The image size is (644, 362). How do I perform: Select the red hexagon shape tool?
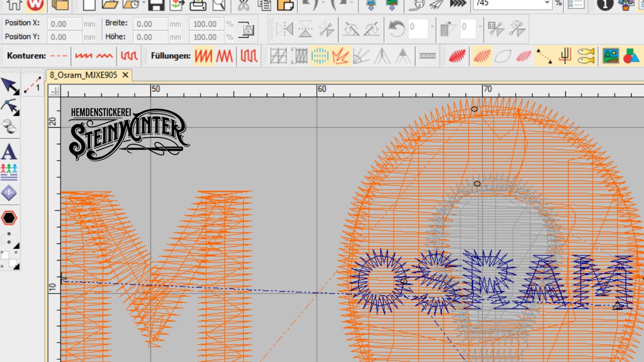(9, 218)
